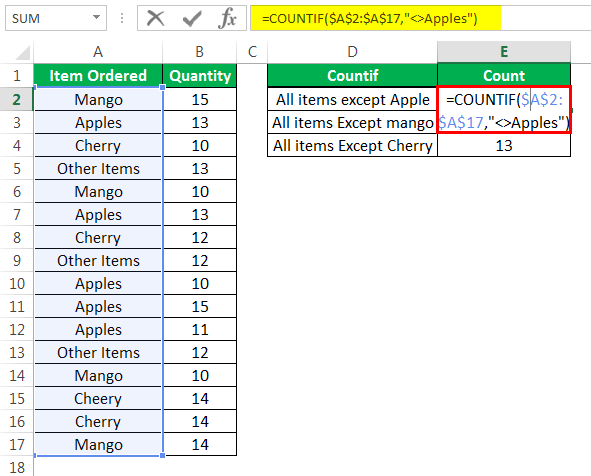The image size is (591, 476).
Task: Click the 'All items except Apple' cell
Action: point(352,99)
